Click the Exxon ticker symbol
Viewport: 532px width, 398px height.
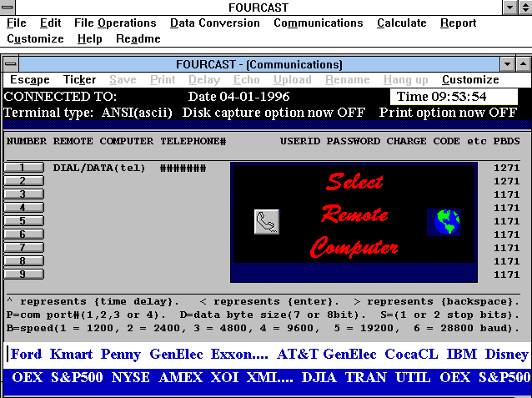239,354
